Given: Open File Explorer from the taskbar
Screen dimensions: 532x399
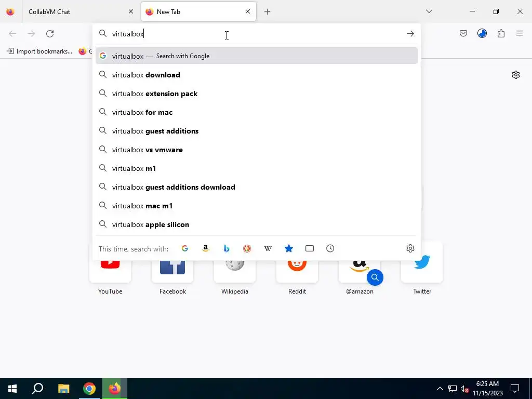Looking at the screenshot, I should click(63, 389).
